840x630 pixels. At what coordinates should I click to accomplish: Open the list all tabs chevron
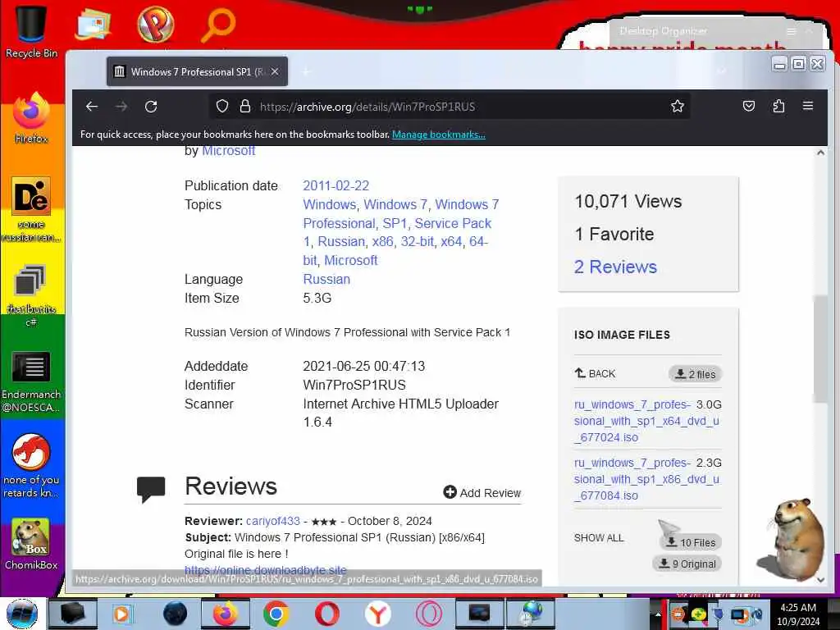click(x=722, y=71)
